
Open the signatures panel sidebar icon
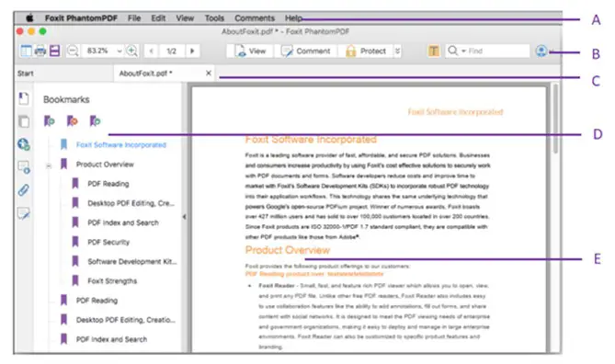[x=24, y=214]
